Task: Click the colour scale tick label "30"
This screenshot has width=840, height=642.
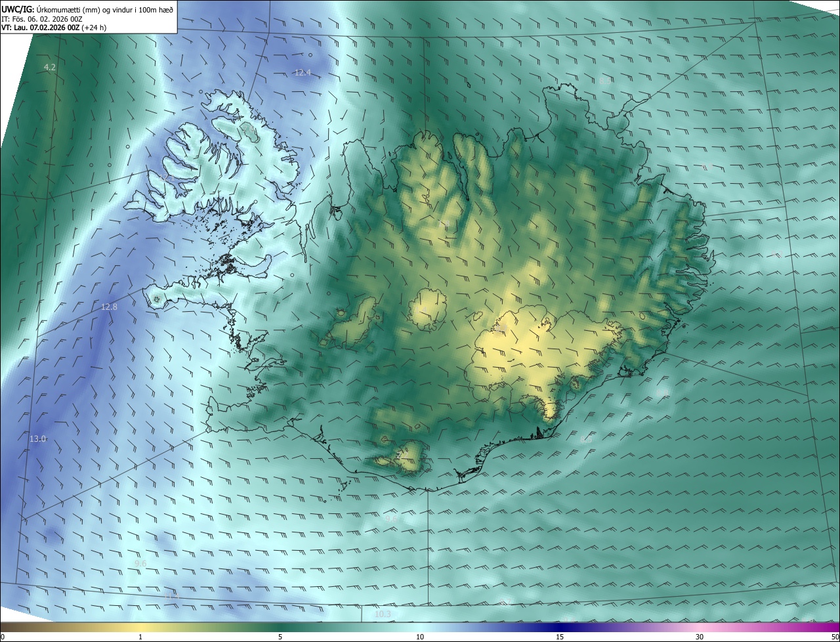Action: coord(700,637)
